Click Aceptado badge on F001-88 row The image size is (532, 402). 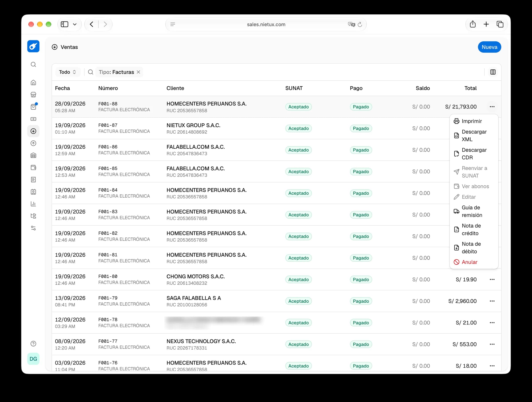tap(298, 107)
